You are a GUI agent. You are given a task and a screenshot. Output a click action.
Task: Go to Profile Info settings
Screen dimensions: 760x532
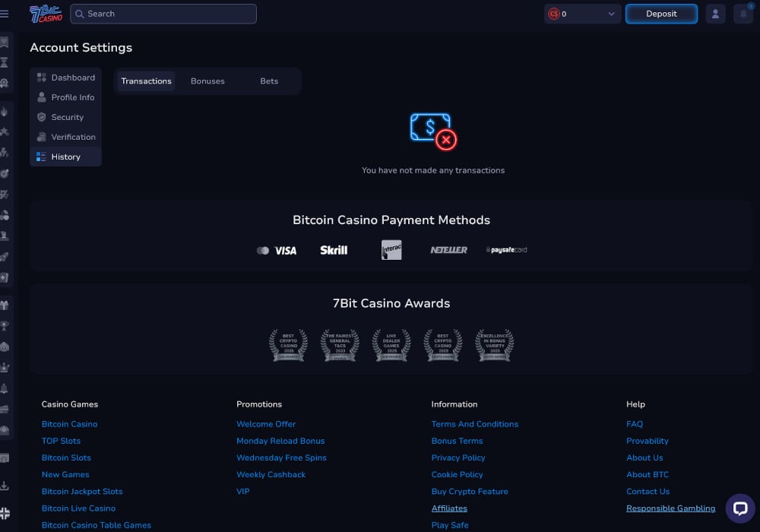(x=72, y=97)
